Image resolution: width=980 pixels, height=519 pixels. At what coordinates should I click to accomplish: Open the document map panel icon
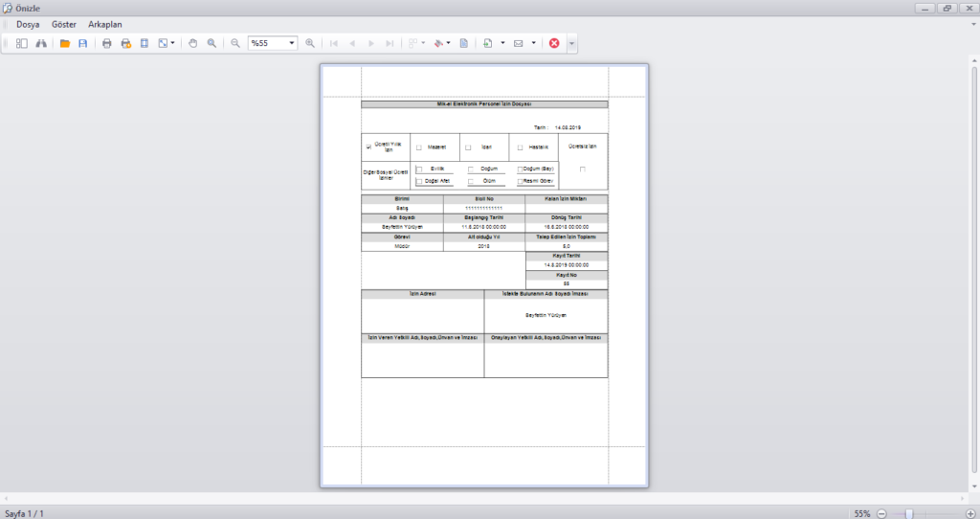click(x=22, y=43)
